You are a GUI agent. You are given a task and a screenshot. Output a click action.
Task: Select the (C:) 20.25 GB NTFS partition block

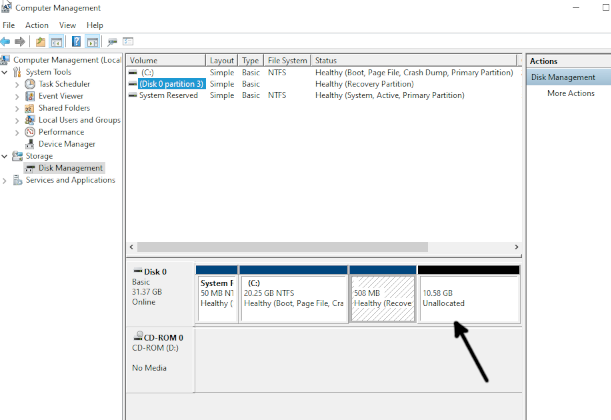coord(294,297)
